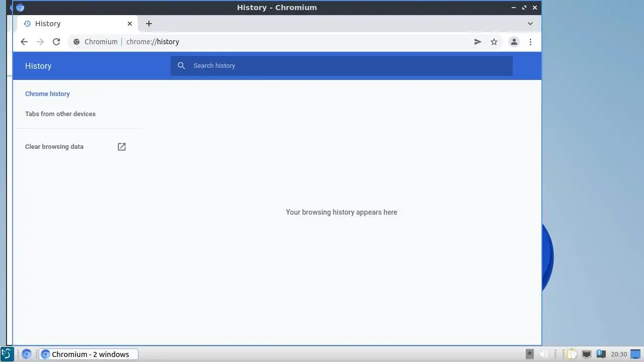Open Tabs from other devices
The image size is (644, 362).
click(x=60, y=114)
